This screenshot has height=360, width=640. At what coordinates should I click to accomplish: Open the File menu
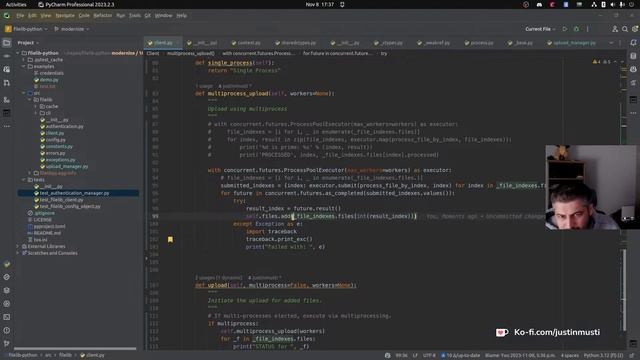[20, 16]
